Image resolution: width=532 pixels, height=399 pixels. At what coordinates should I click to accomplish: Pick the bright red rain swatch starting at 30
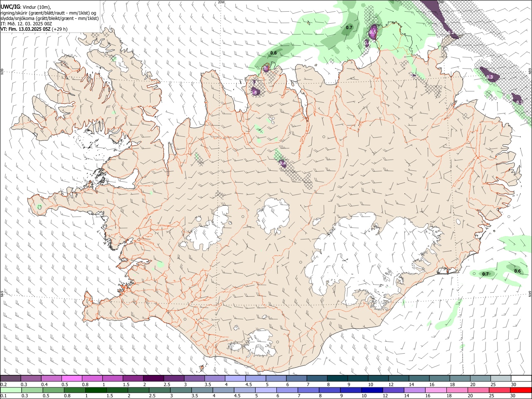[x=521, y=390]
